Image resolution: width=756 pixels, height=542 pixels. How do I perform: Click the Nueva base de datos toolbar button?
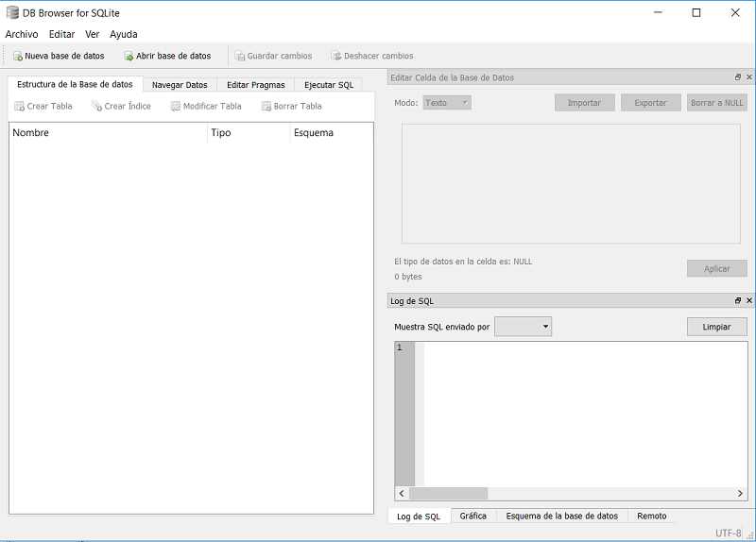tap(59, 56)
